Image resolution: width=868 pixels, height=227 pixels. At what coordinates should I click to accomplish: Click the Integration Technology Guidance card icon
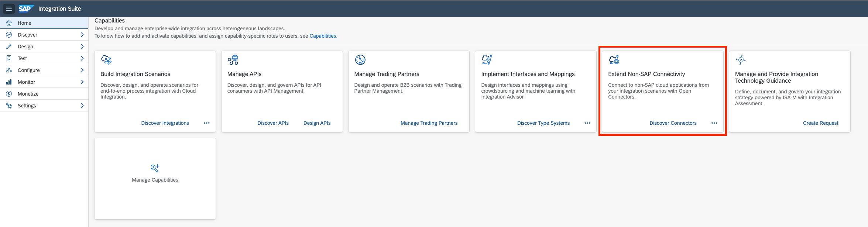point(741,60)
